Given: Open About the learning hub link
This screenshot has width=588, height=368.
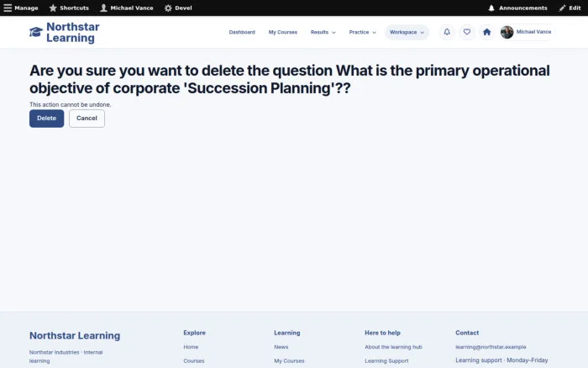Looking at the screenshot, I should point(393,347).
